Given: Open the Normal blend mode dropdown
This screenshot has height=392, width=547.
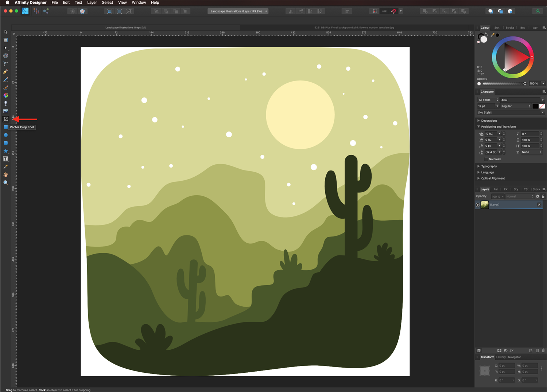Looking at the screenshot, I should [519, 196].
